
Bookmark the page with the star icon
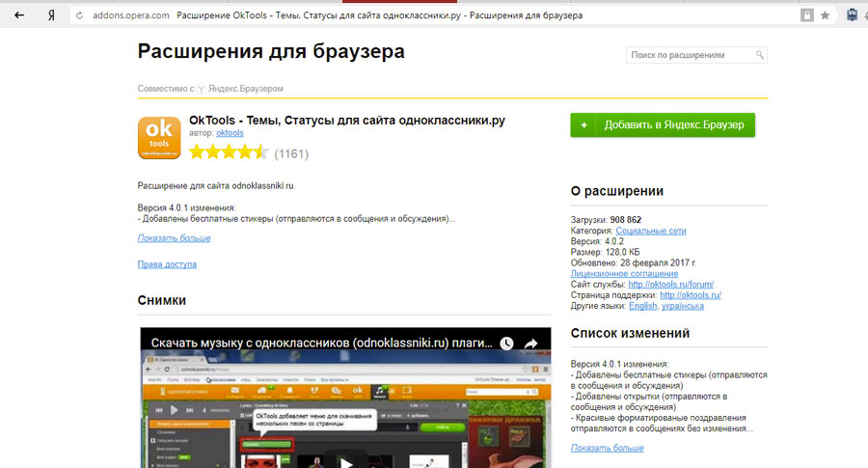pyautogui.click(x=825, y=15)
